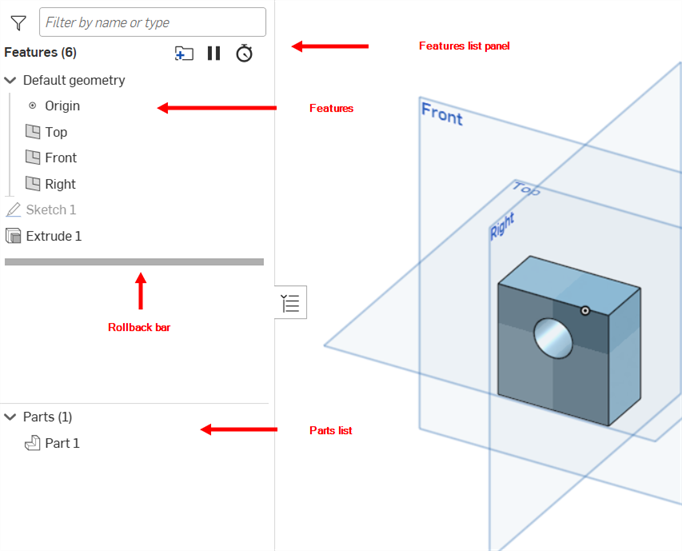
Task: Click the gray rollback bar
Action: pos(134,262)
